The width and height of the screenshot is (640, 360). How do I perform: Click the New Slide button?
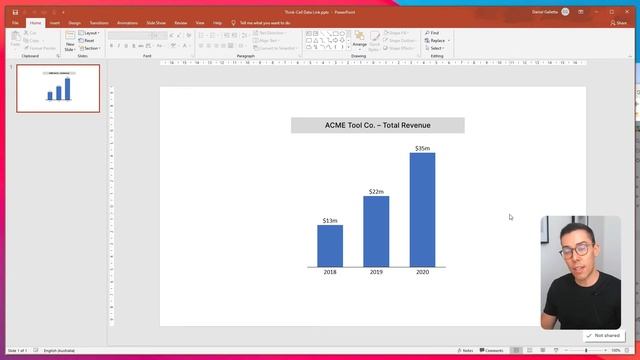70,41
